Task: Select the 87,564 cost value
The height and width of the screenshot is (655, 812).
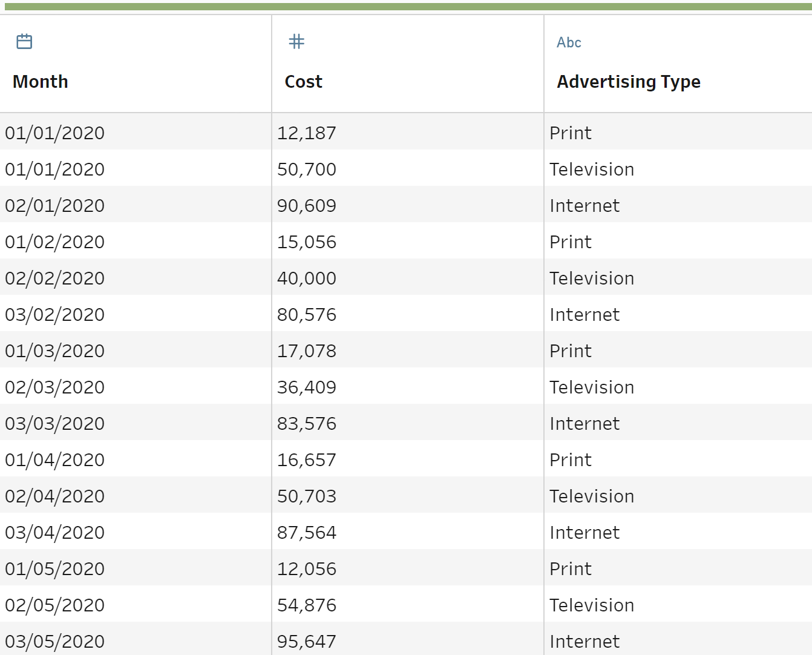Action: (x=307, y=533)
